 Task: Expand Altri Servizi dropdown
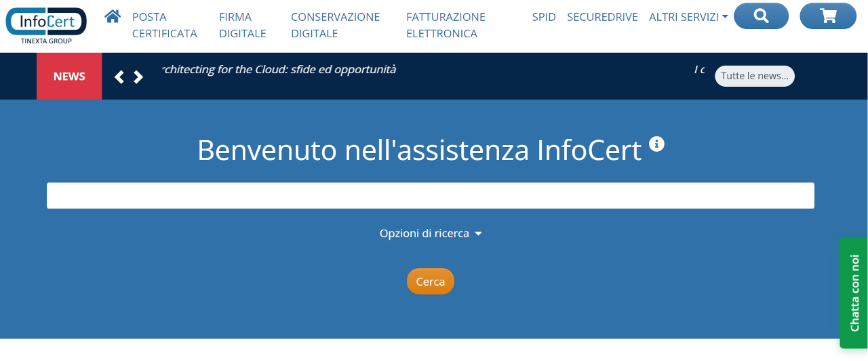tap(688, 17)
